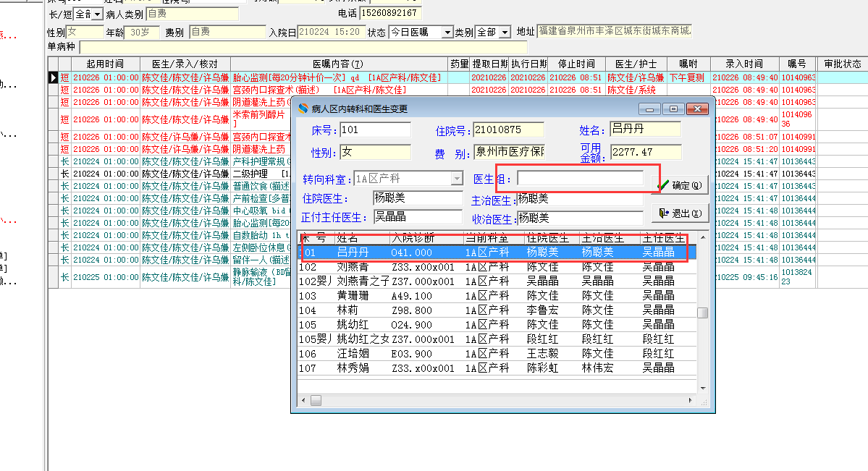Click the patient list vertical scrollbar thumb
The image size is (868, 471).
pyautogui.click(x=703, y=313)
